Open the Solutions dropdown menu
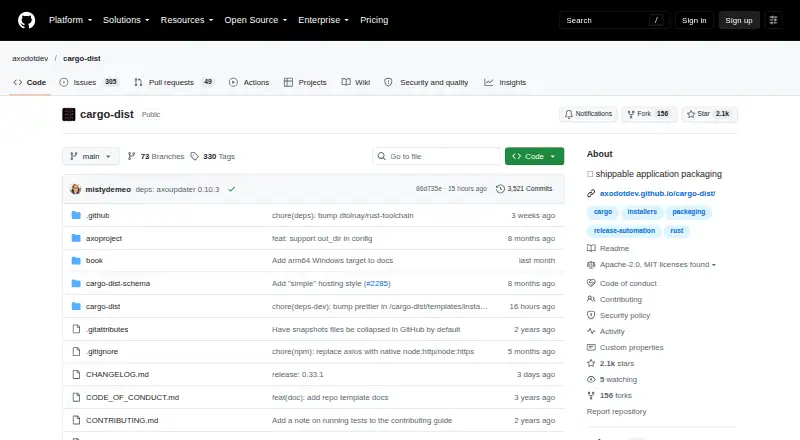800x440 pixels. click(126, 20)
